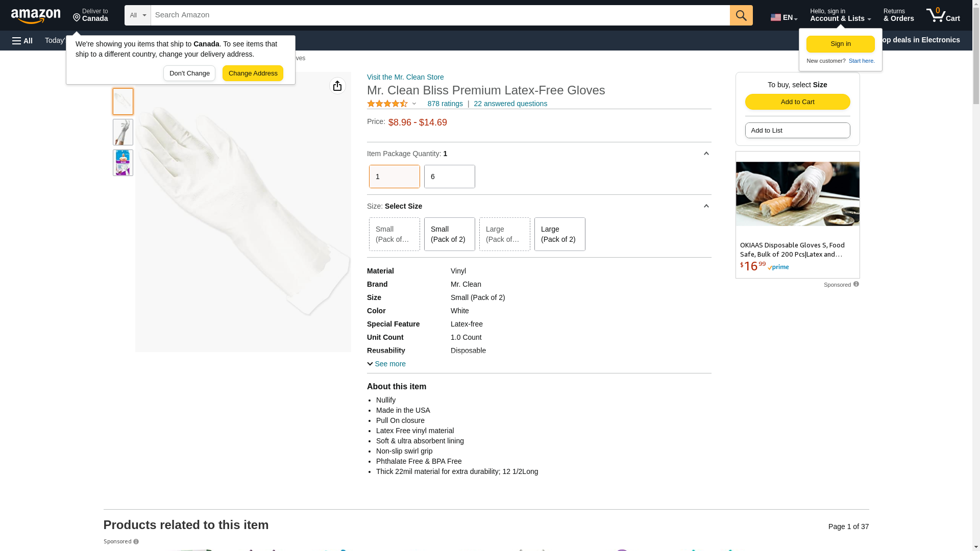Open the Account & Lists menu

point(840,15)
